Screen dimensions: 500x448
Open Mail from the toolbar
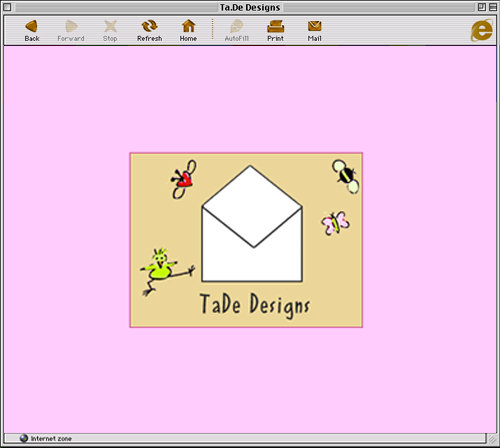(314, 30)
